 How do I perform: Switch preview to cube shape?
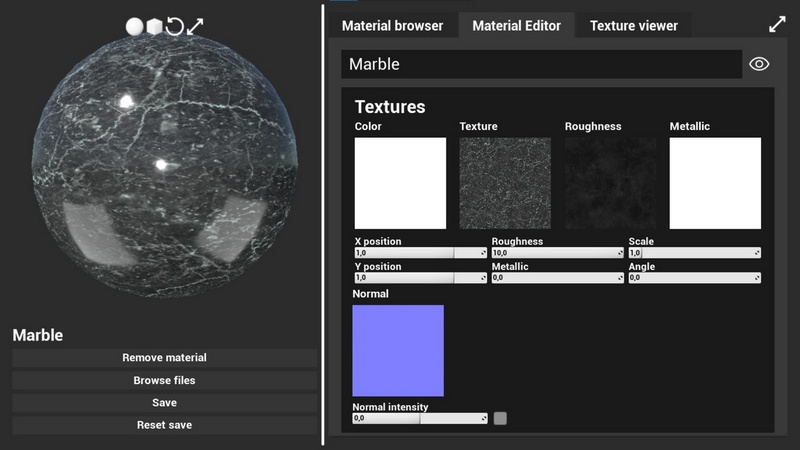154,26
